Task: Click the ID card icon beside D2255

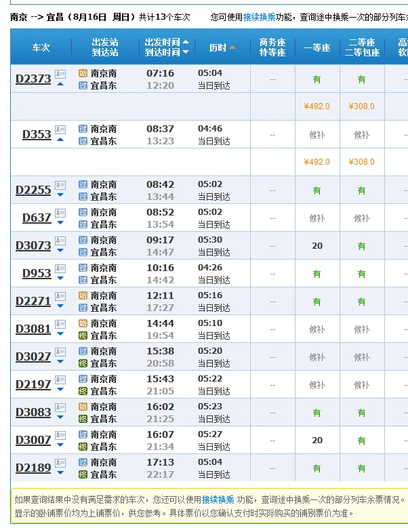Action: pyautogui.click(x=60, y=185)
